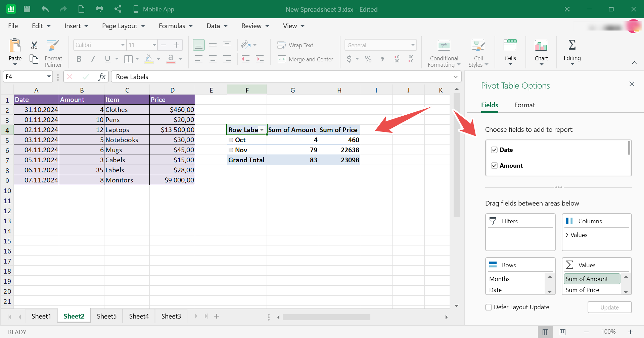Viewport: 644px width, 338px height.
Task: Uncheck the Date field checkbox
Action: (x=494, y=150)
